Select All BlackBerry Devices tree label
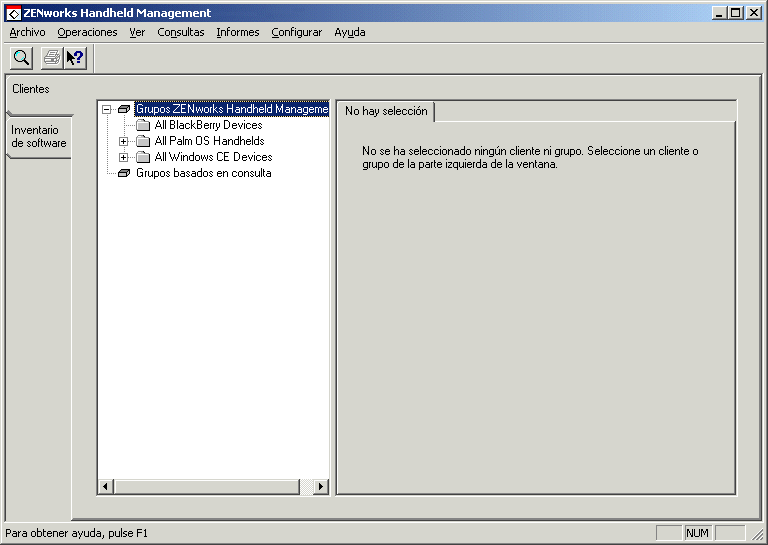Viewport: 768px width, 545px height. [208, 125]
